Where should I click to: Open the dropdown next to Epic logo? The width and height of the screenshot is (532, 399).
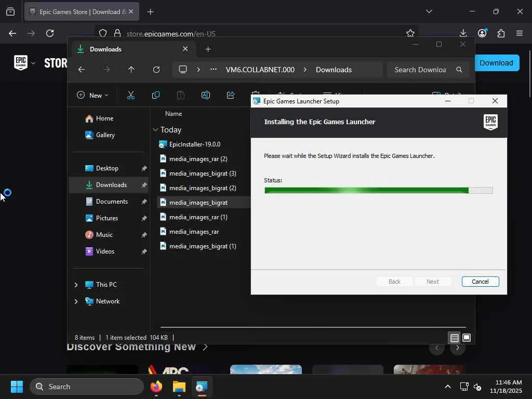(33, 63)
